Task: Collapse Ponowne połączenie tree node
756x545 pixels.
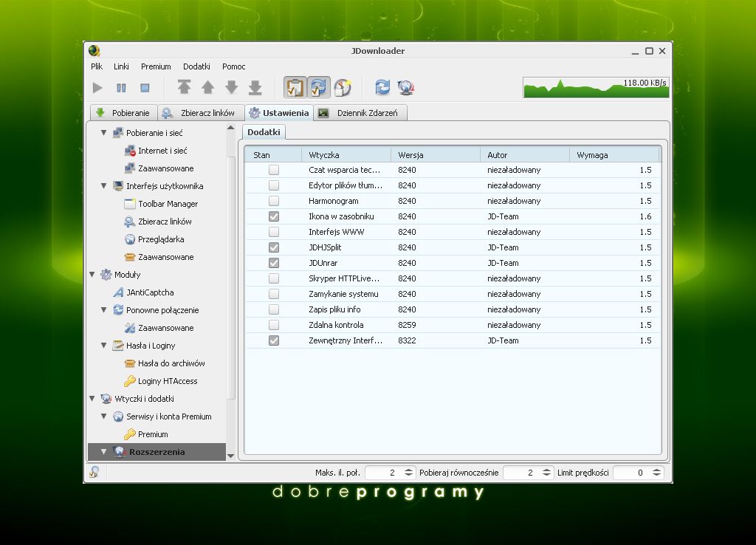Action: coord(103,310)
